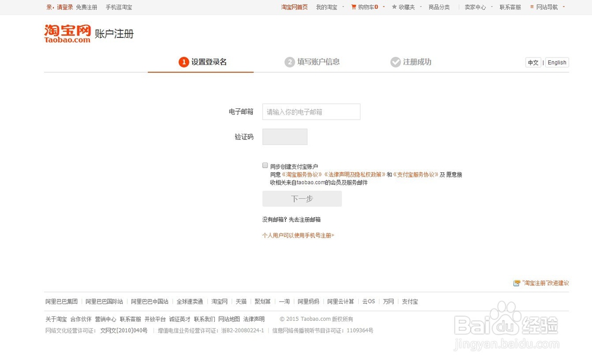This screenshot has width=592, height=364.
Task: Open 联系客服 in top navigation
Action: [x=510, y=7]
